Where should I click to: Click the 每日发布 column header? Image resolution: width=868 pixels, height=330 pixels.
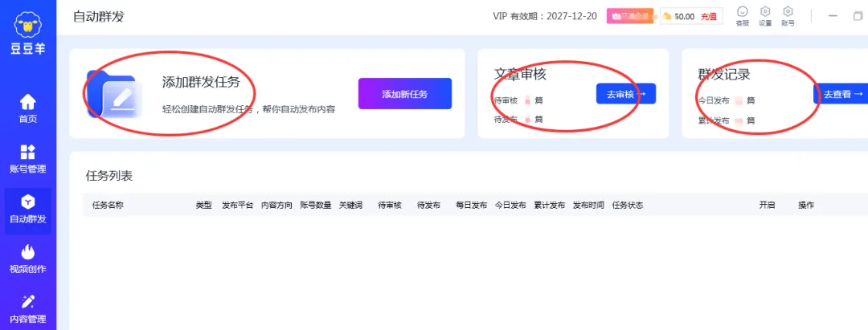pyautogui.click(x=472, y=205)
